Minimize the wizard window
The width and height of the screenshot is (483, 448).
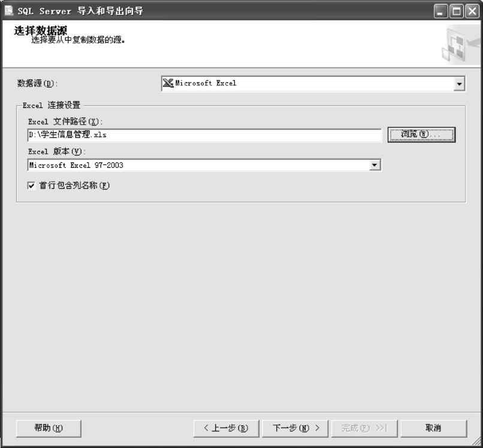click(x=440, y=11)
